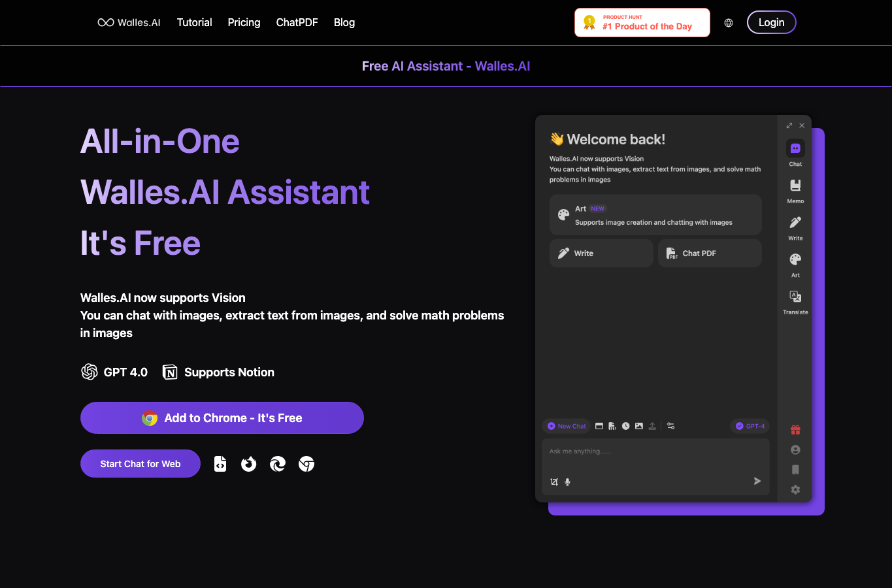Click the New Chat button
892x588 pixels.
[567, 426]
